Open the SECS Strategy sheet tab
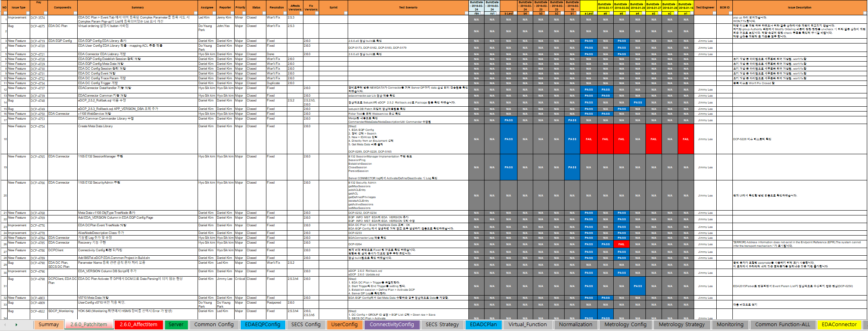Image resolution: width=868 pixels, height=331 pixels. click(x=442, y=325)
